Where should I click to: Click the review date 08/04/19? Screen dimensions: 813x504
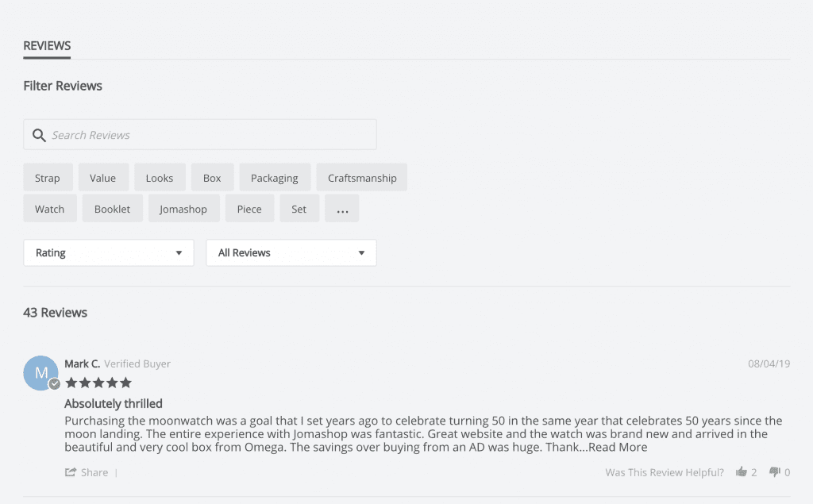tap(769, 364)
